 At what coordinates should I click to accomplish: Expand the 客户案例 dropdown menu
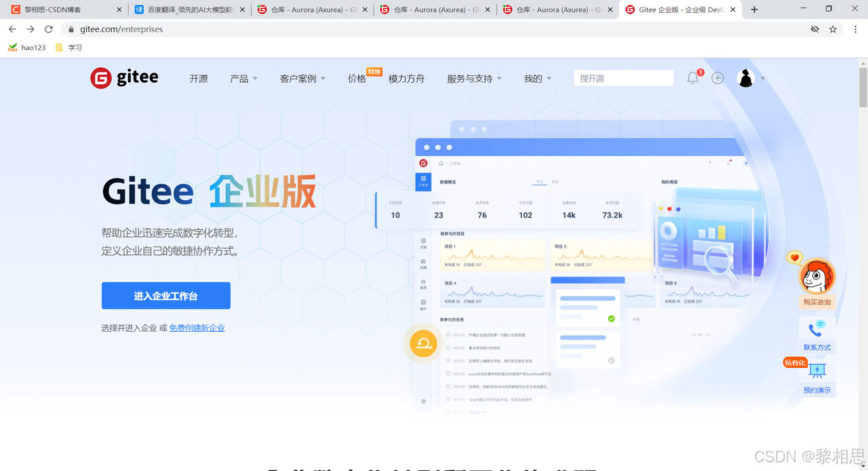pyautogui.click(x=302, y=79)
